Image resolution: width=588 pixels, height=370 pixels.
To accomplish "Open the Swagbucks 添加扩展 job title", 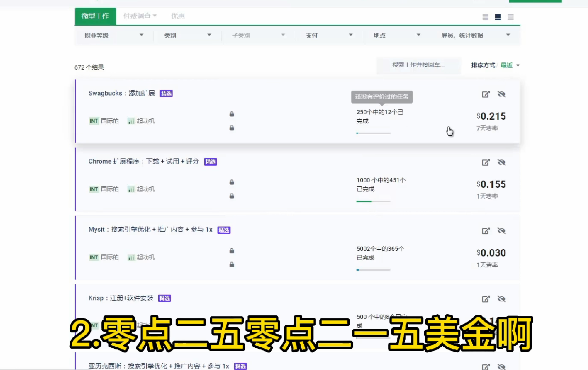I will (x=122, y=93).
